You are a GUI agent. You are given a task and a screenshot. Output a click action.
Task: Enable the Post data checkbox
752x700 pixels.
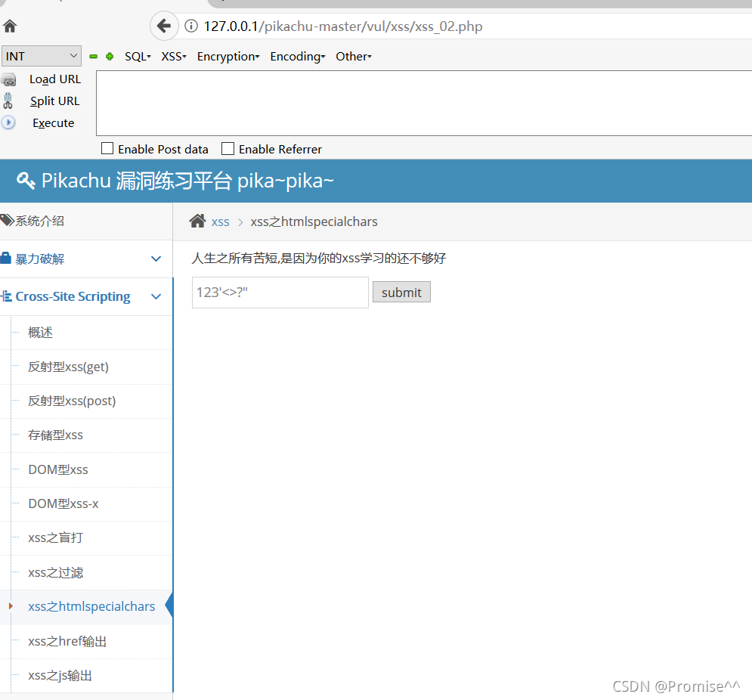point(107,148)
